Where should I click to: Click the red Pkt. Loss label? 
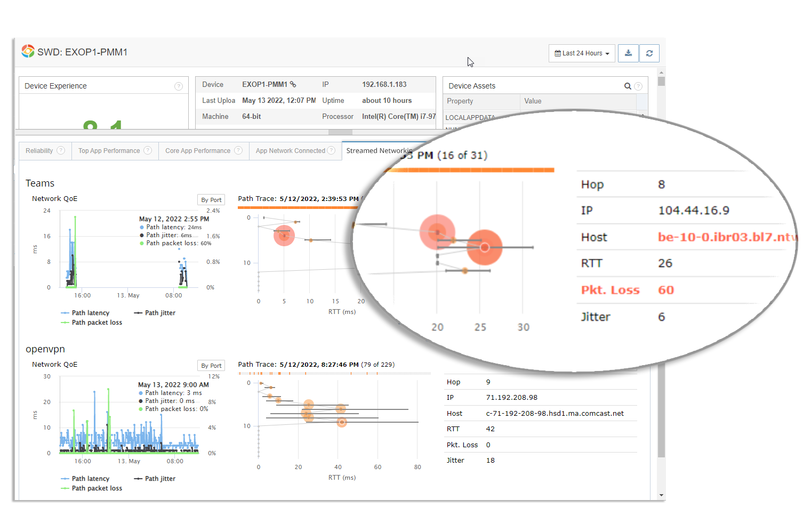pyautogui.click(x=610, y=290)
